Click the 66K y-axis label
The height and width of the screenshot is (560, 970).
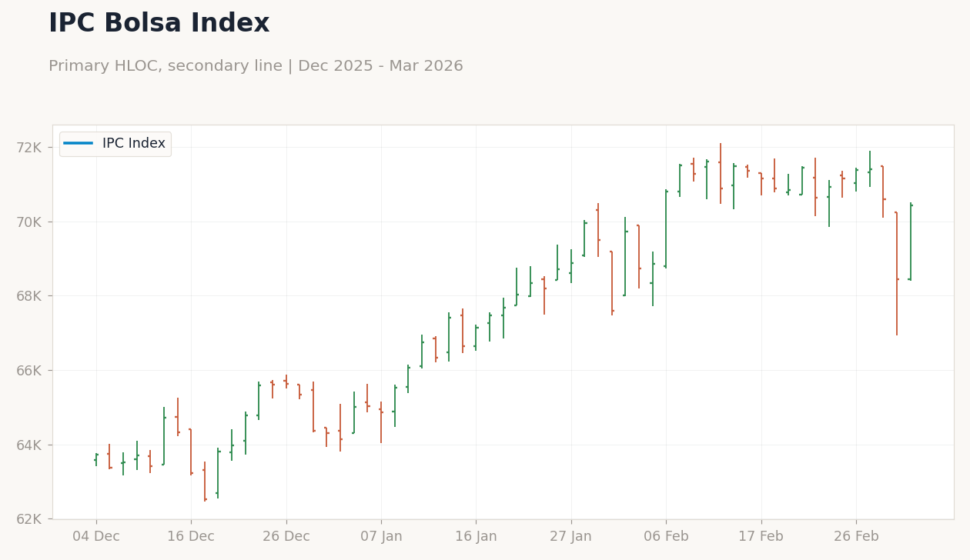click(34, 370)
